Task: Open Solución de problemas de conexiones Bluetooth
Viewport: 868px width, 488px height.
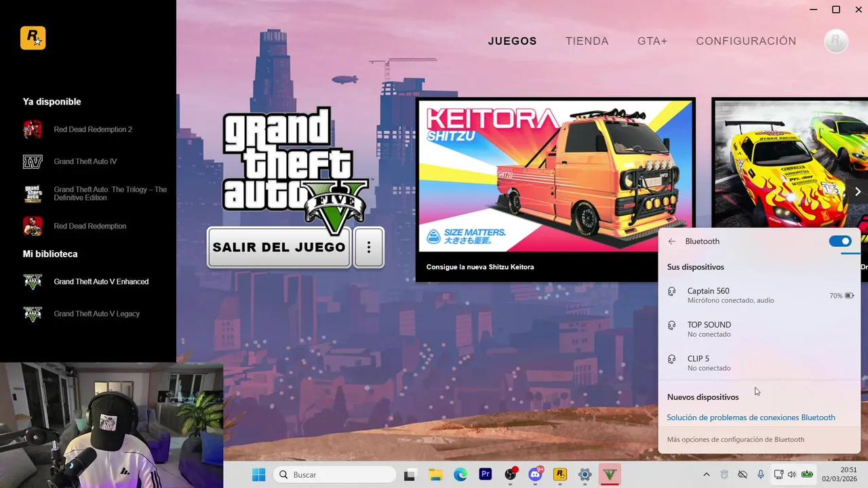Action: click(751, 418)
